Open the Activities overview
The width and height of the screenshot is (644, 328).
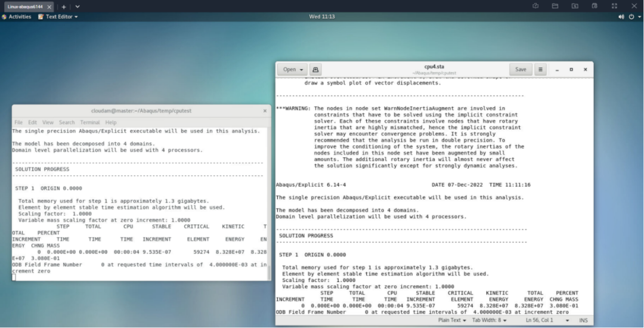[x=17, y=17]
